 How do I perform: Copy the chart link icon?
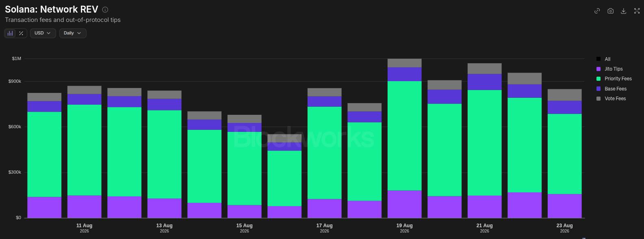coord(597,11)
